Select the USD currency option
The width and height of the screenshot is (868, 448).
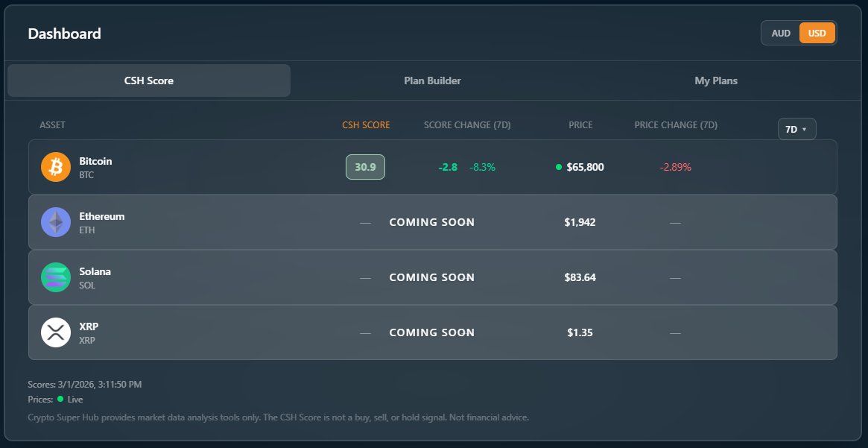click(x=817, y=34)
